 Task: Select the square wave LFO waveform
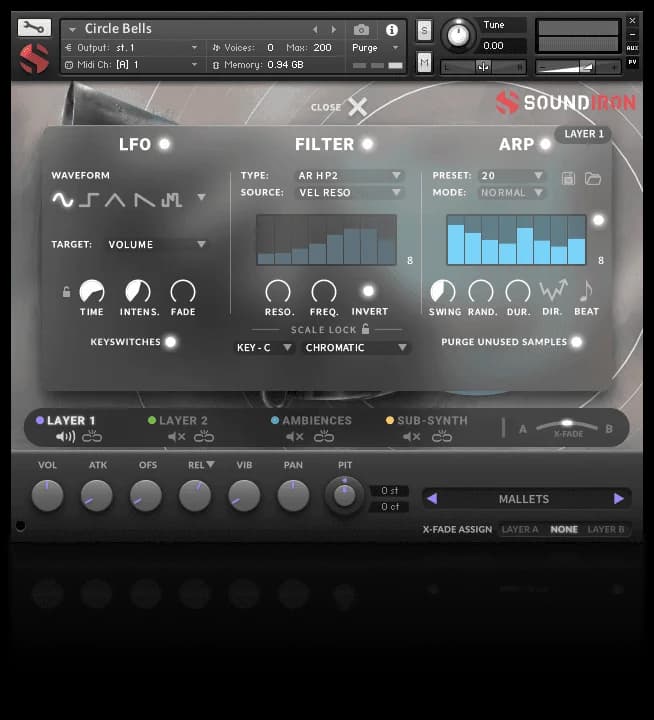89,200
